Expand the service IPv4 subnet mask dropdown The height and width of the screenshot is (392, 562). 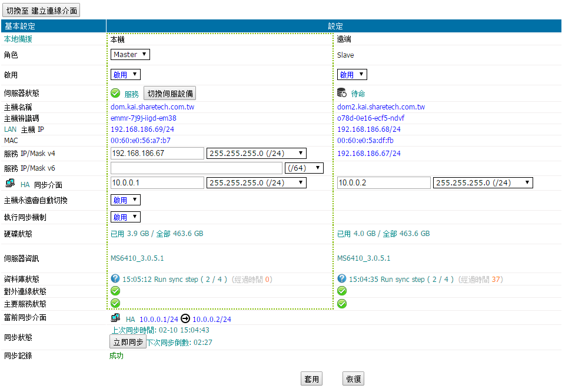256,154
